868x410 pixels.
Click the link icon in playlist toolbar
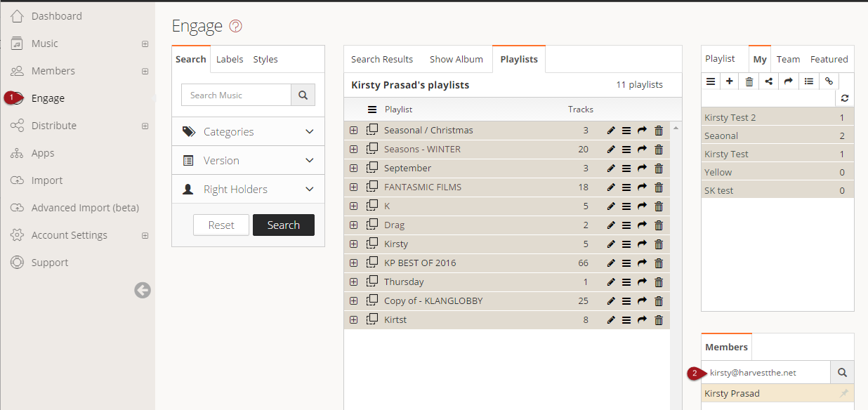829,81
